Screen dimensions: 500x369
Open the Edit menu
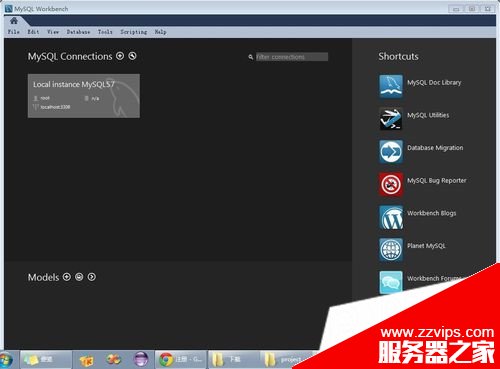click(x=33, y=32)
